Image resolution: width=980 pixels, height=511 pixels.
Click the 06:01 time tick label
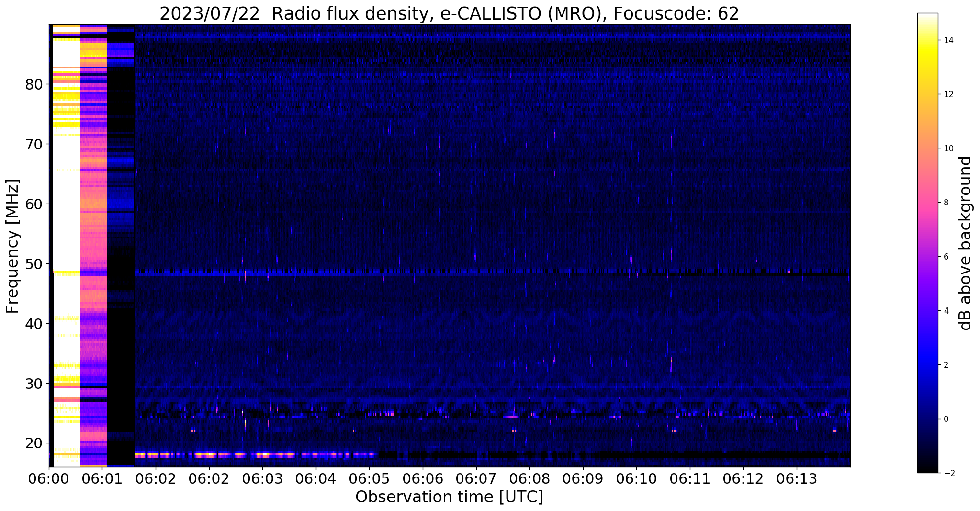click(102, 479)
